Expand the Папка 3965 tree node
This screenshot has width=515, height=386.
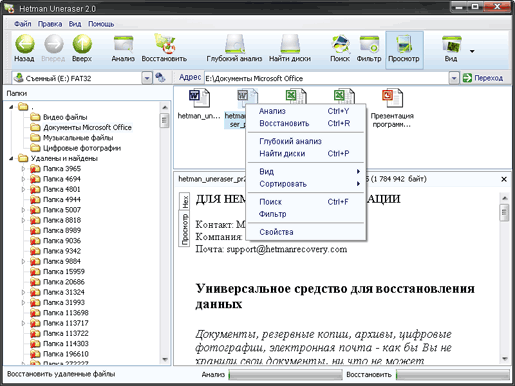pos(23,169)
